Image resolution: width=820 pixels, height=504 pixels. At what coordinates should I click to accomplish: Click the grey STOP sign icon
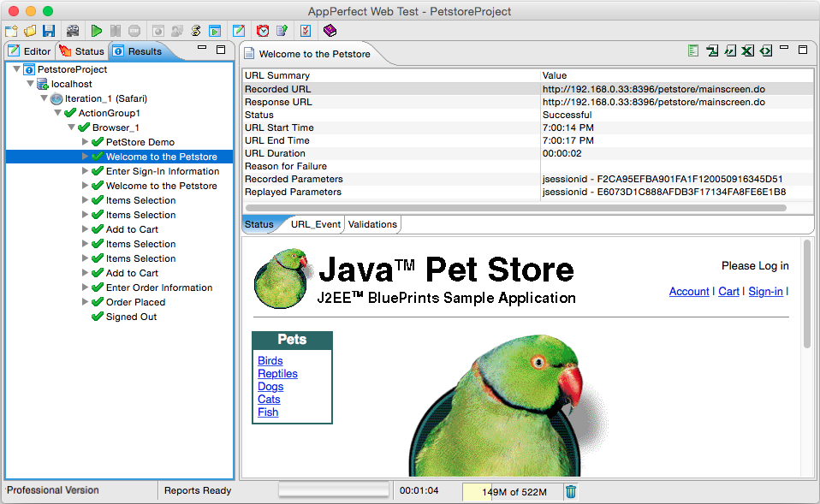(x=134, y=31)
